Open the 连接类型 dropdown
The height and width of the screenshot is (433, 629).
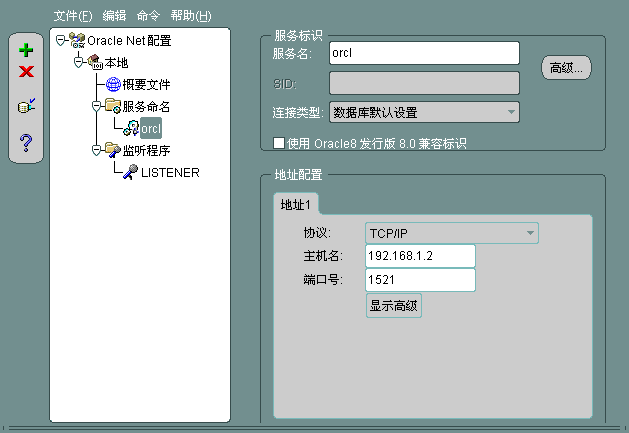point(424,112)
